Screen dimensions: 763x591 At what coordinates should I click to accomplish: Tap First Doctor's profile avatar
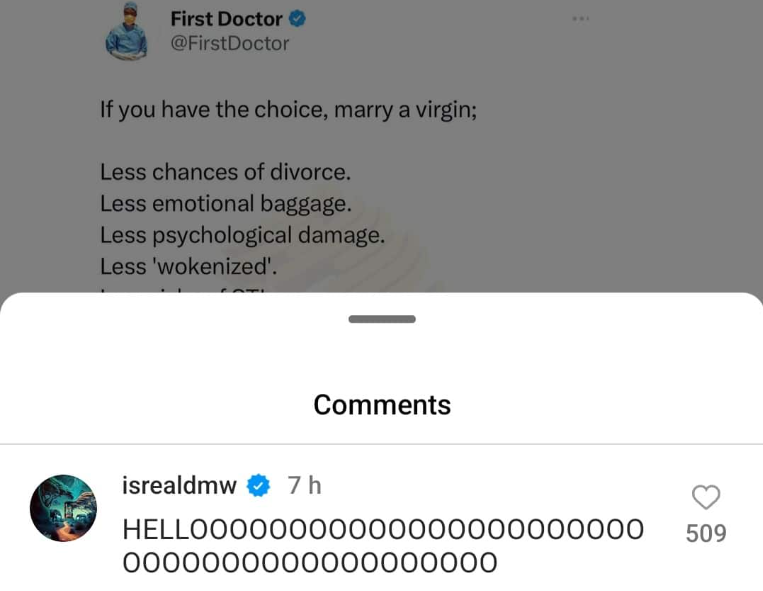pyautogui.click(x=127, y=30)
